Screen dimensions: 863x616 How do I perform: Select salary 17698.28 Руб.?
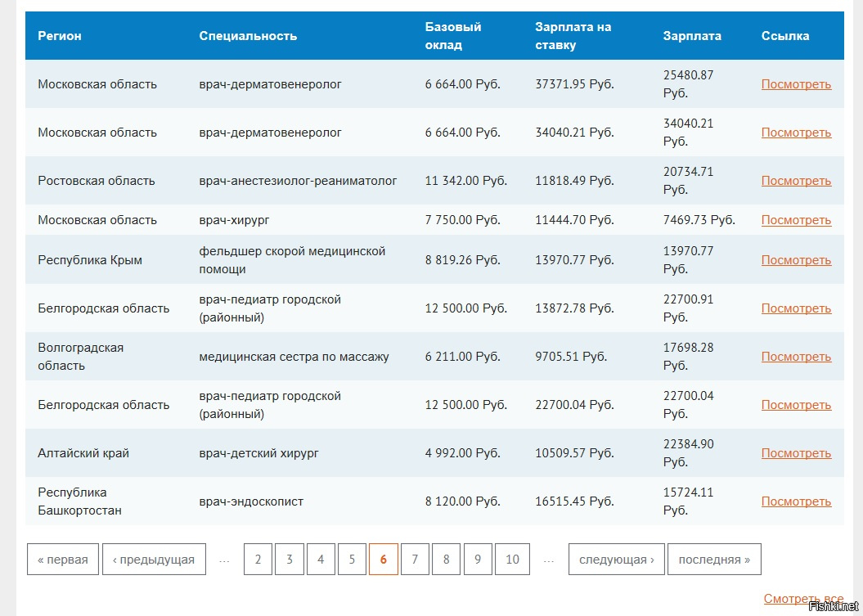coord(688,357)
